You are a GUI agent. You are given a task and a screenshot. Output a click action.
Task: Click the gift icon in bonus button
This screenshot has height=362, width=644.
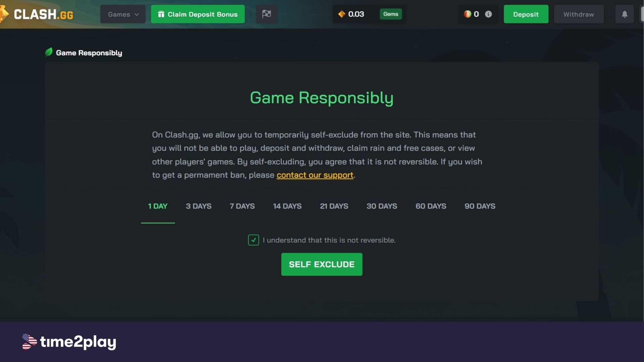click(x=161, y=14)
